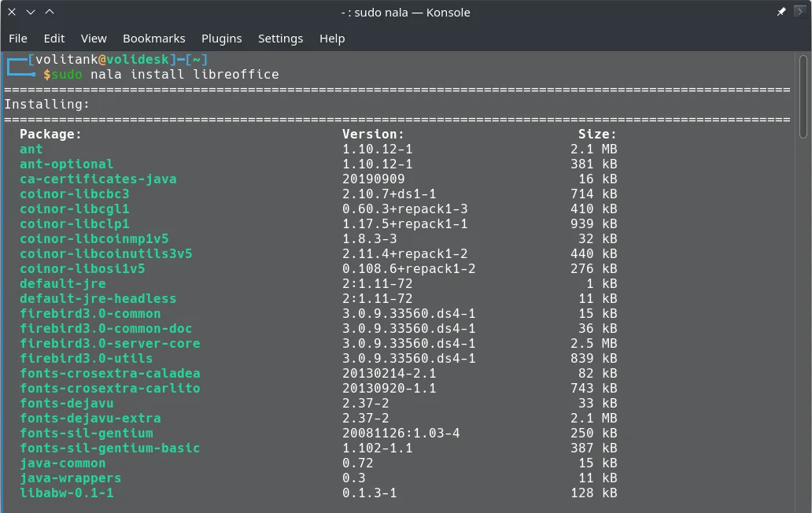Click the 'Version:' column header

pyautogui.click(x=374, y=135)
